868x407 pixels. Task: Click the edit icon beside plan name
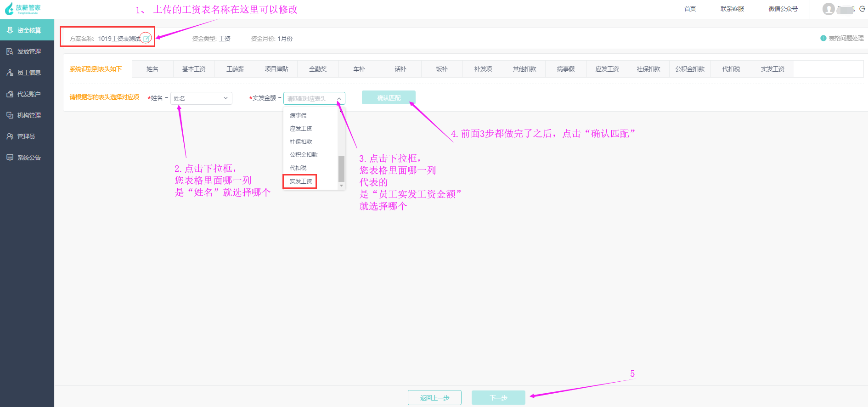click(x=146, y=39)
